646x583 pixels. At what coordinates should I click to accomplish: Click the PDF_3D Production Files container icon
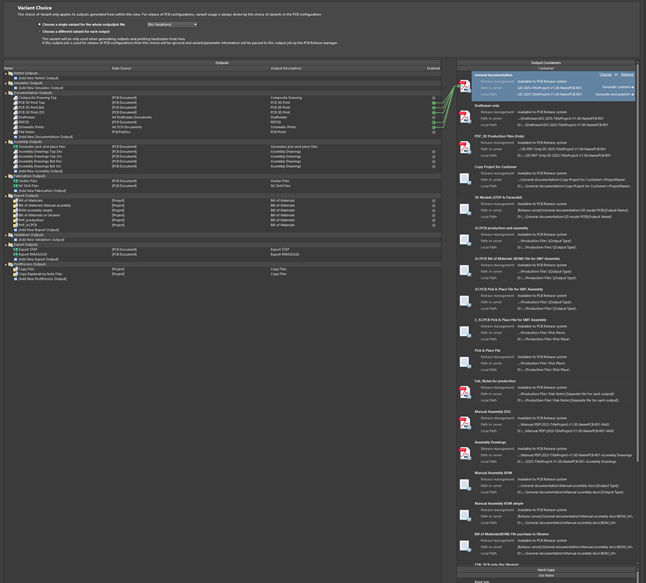tap(465, 149)
